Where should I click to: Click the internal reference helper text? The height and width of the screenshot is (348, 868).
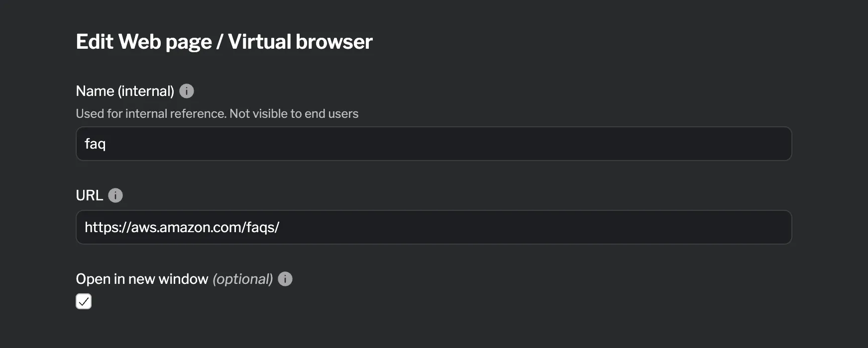(x=217, y=113)
